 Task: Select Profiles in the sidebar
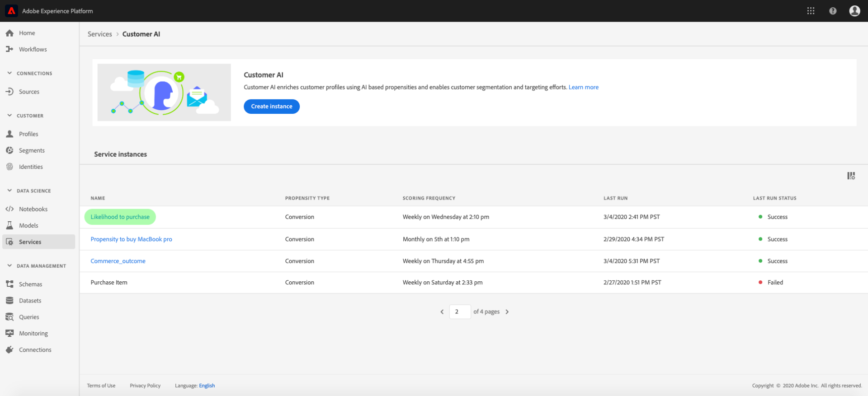[x=28, y=134]
